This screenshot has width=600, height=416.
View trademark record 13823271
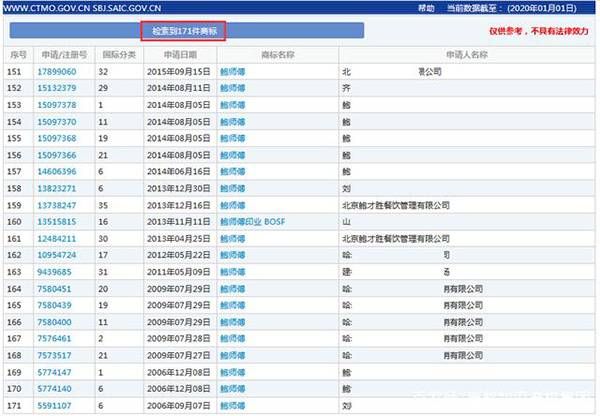tap(57, 188)
